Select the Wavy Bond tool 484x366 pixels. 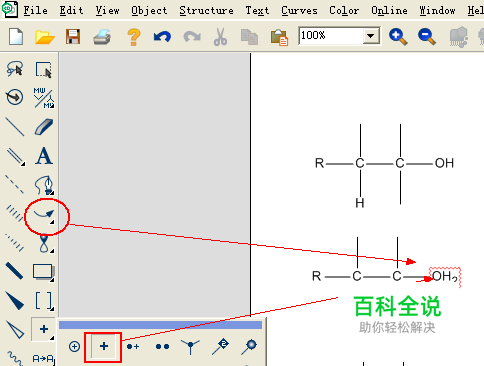[x=15, y=358]
